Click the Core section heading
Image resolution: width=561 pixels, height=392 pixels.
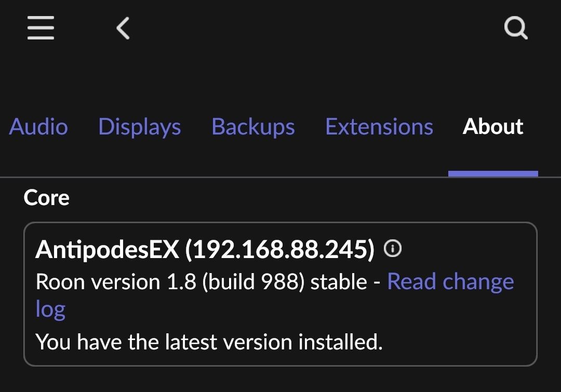click(47, 198)
